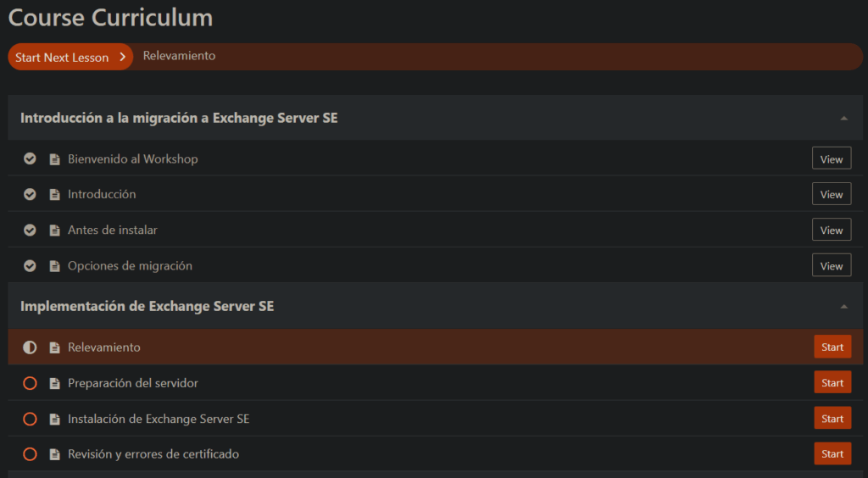View the Antes de instalar lesson

tap(832, 230)
